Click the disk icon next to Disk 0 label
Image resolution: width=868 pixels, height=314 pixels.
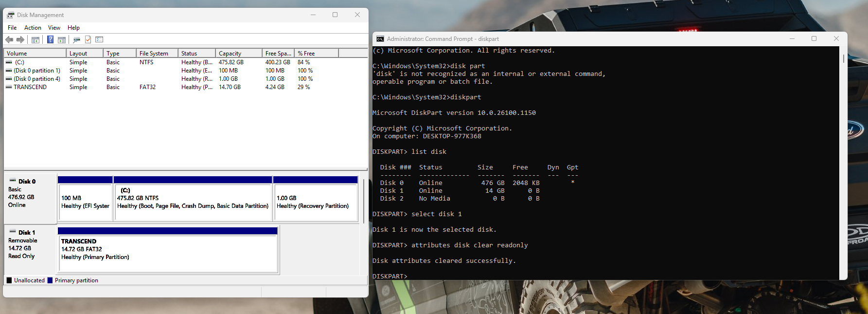[x=13, y=181]
